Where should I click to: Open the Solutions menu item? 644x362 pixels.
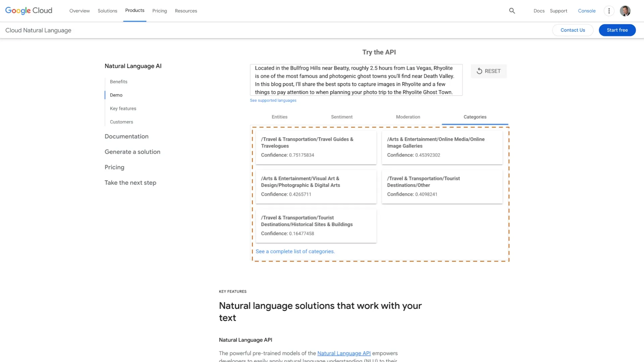click(107, 11)
